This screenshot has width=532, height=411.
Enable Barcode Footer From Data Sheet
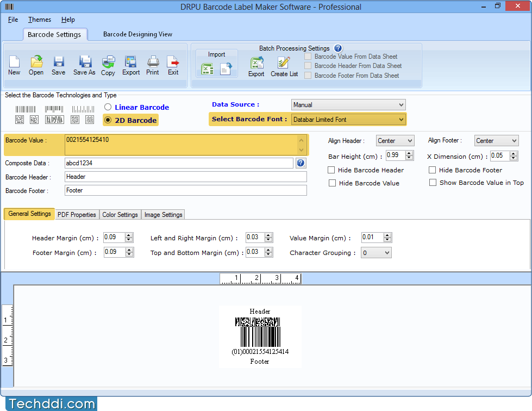click(x=308, y=75)
